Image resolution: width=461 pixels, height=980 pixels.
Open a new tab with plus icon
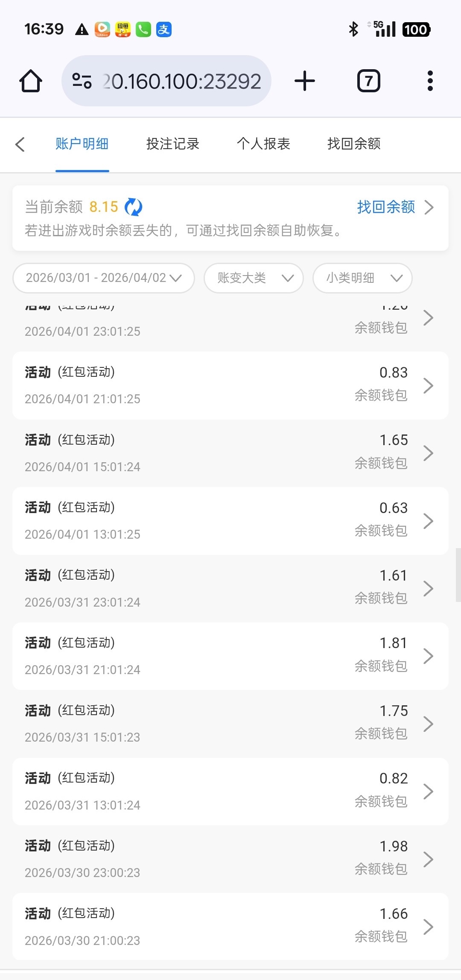[x=305, y=81]
